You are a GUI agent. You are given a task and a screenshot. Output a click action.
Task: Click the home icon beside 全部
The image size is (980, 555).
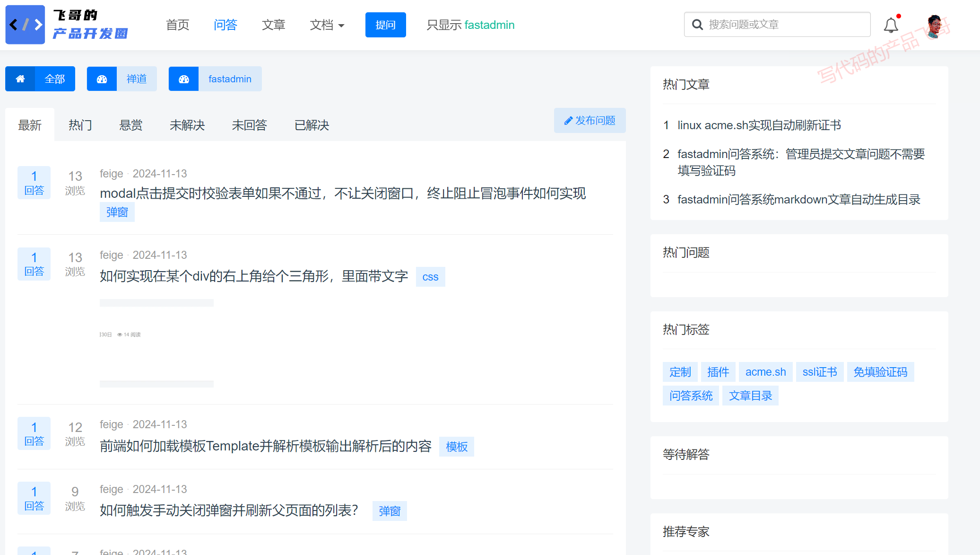[20, 79]
